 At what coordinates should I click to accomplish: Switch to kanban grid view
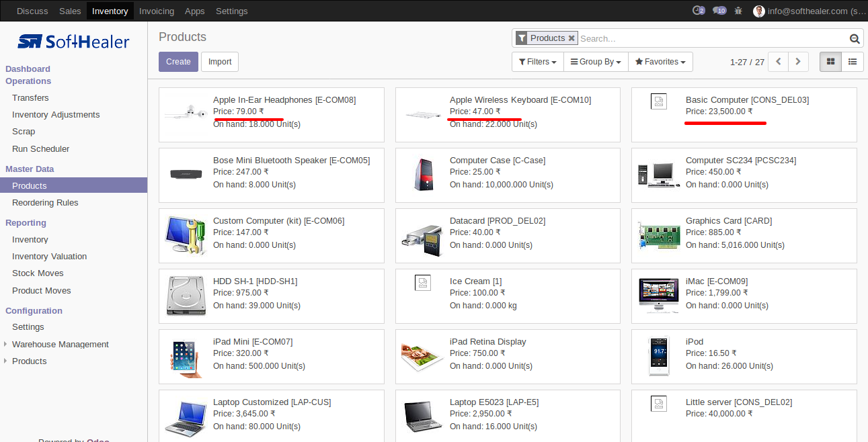(x=830, y=62)
